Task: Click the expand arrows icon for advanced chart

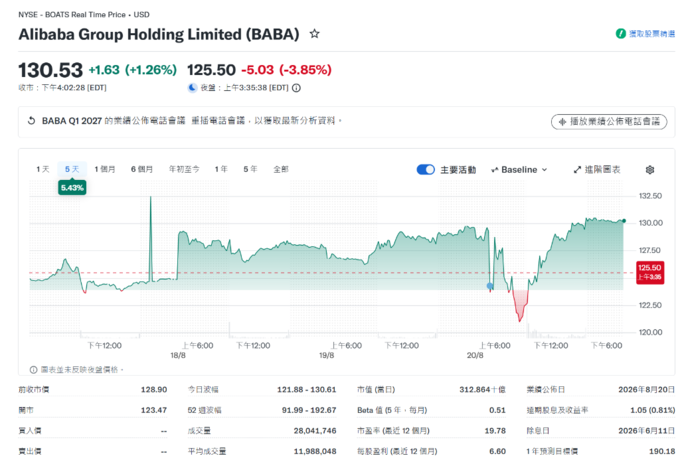Action: (577, 170)
